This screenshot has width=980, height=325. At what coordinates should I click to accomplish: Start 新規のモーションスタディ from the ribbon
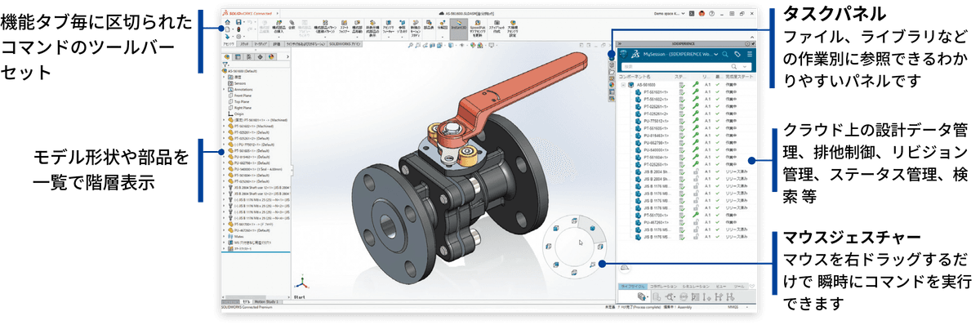coord(416,28)
